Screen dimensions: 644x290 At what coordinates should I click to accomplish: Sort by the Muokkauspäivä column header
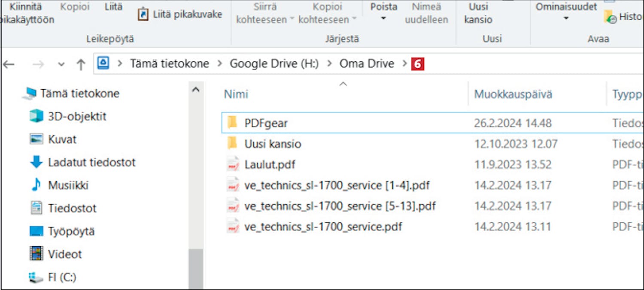(x=513, y=94)
